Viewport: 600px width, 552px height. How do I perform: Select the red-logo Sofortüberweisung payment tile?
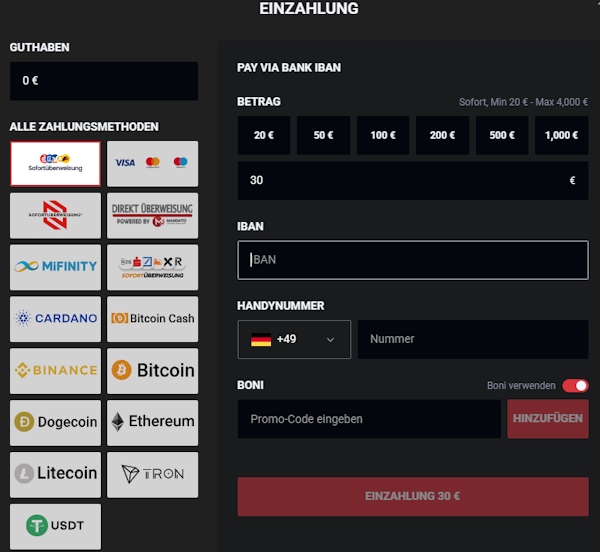coord(55,215)
